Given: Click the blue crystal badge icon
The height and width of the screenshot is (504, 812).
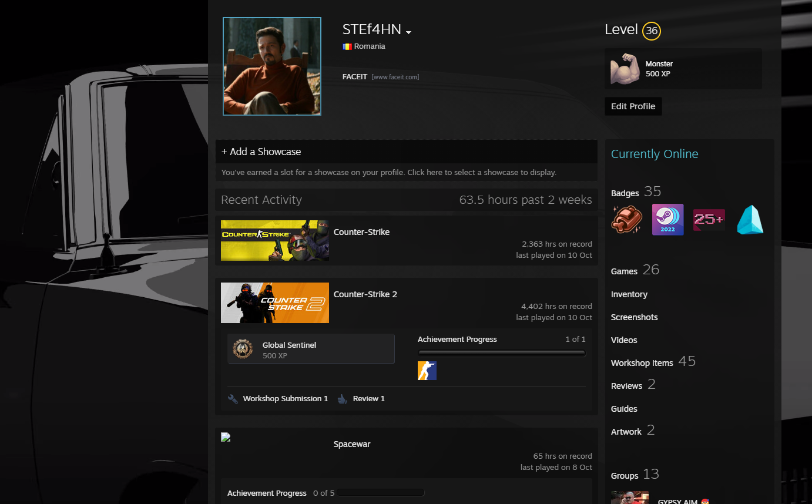Looking at the screenshot, I should point(750,219).
